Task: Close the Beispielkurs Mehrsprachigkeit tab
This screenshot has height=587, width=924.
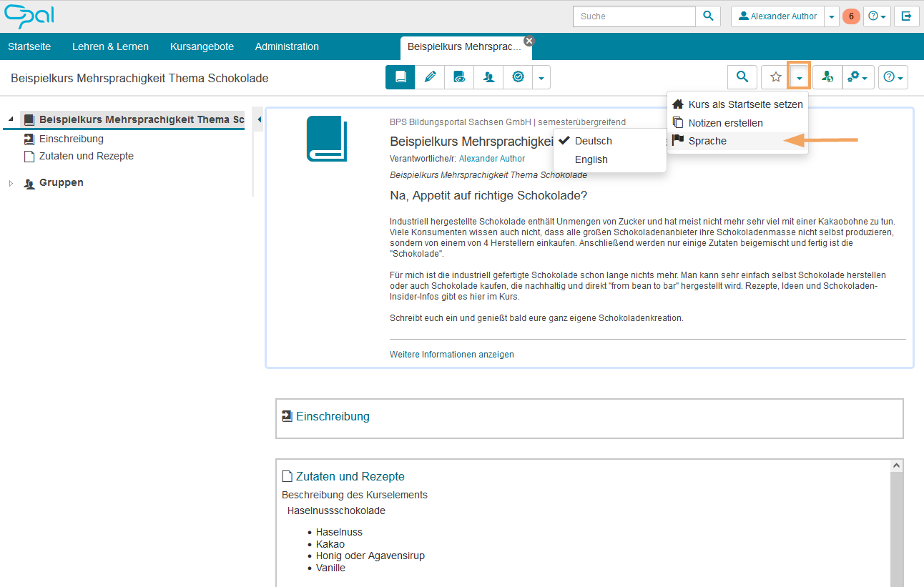Action: pyautogui.click(x=529, y=41)
